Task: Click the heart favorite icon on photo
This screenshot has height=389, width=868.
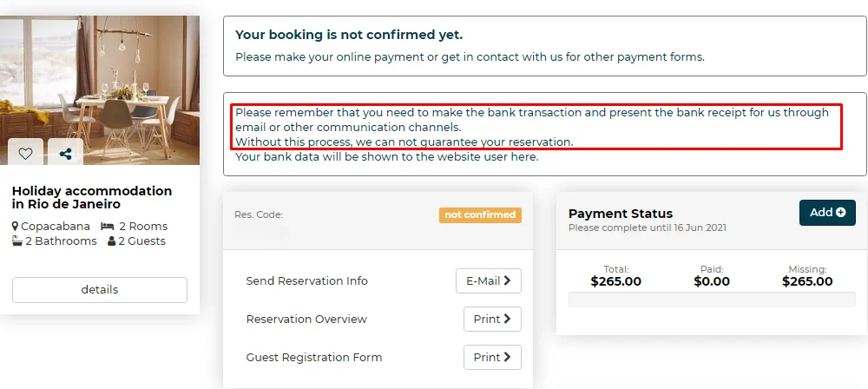Action: (25, 154)
